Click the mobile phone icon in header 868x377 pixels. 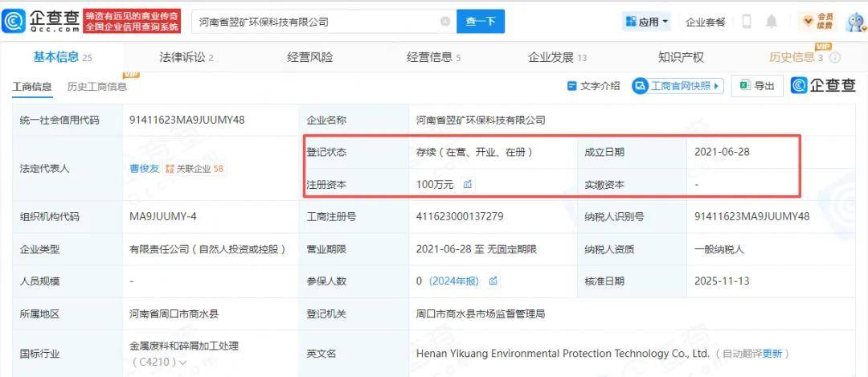tap(747, 22)
